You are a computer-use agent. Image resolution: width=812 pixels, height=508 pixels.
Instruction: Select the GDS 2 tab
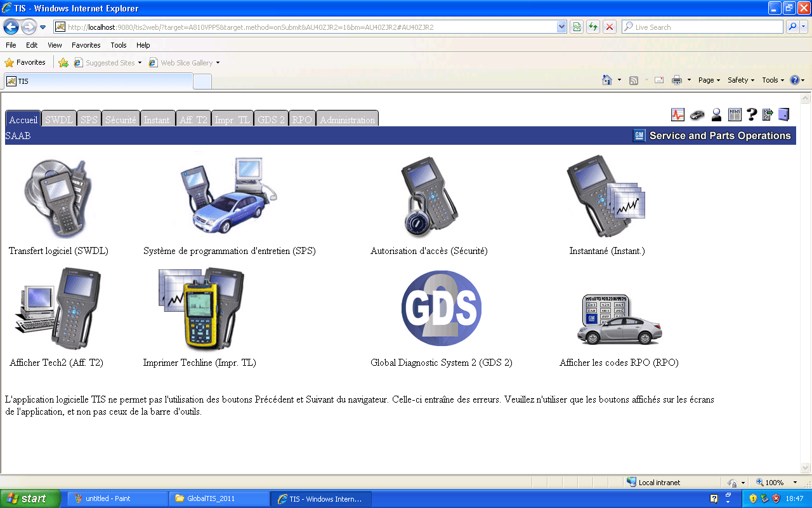pos(271,119)
